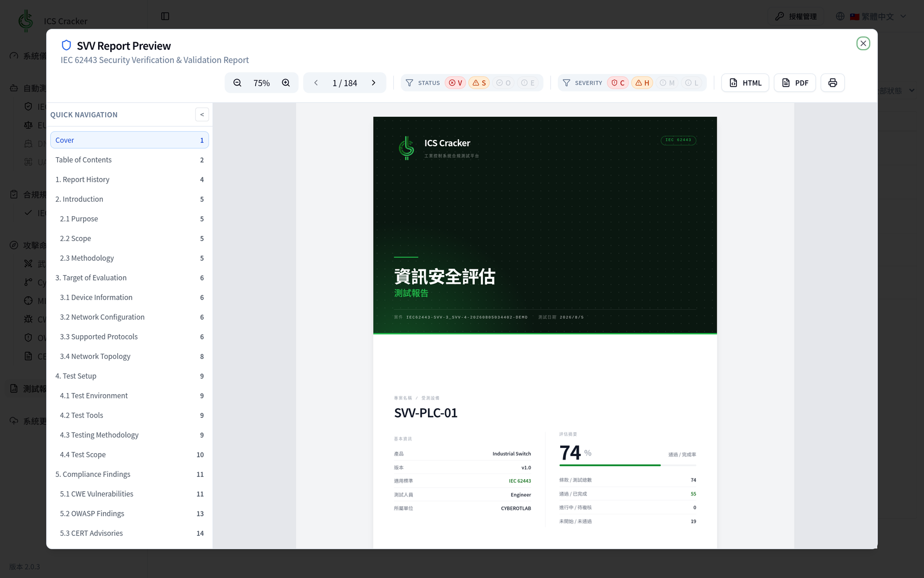Toggle sidebar icon in background window
Viewport: 924px width, 578px height.
click(165, 16)
